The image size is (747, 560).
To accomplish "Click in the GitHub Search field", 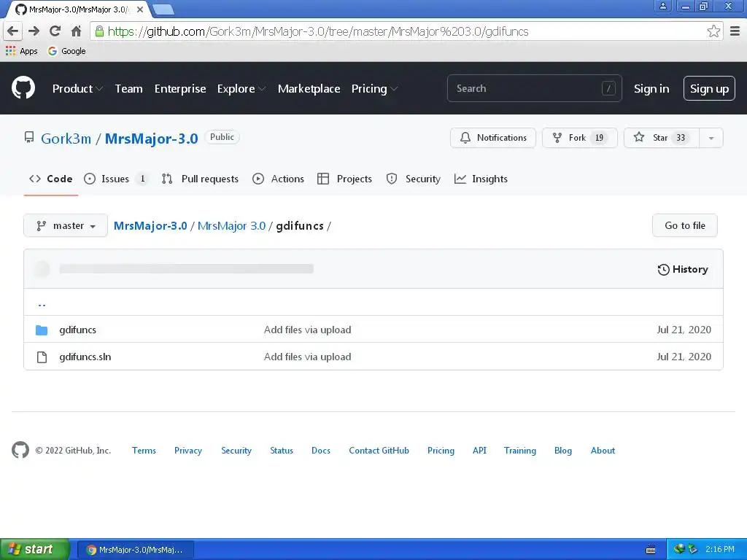I will 534,88.
